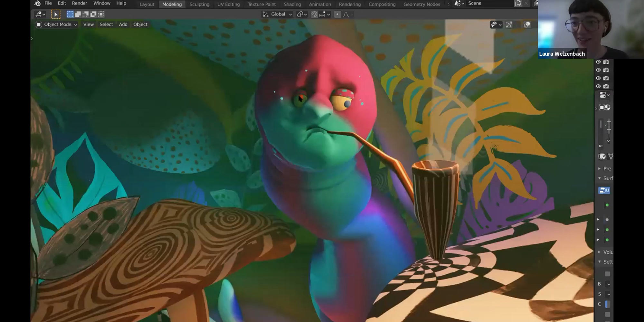Click the plus add slot button
The image size is (644, 322).
[x=609, y=122]
